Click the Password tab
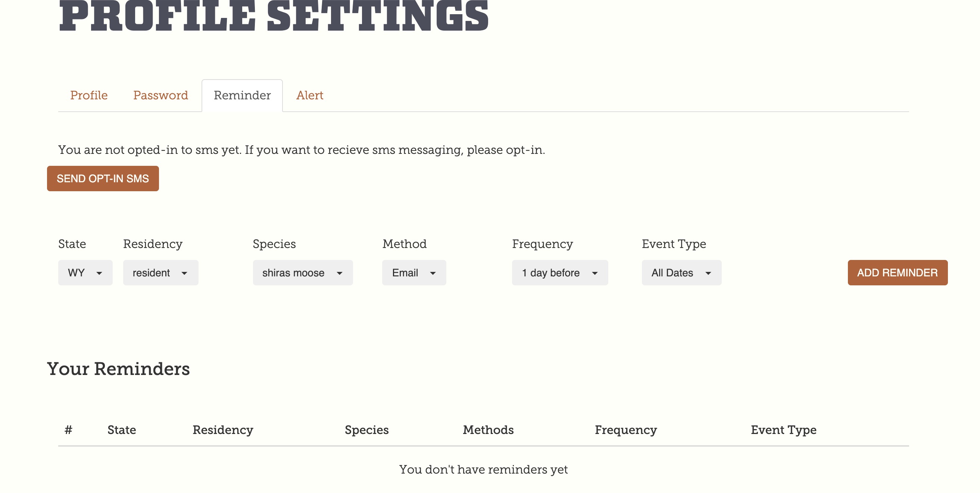The width and height of the screenshot is (980, 493). click(x=161, y=95)
